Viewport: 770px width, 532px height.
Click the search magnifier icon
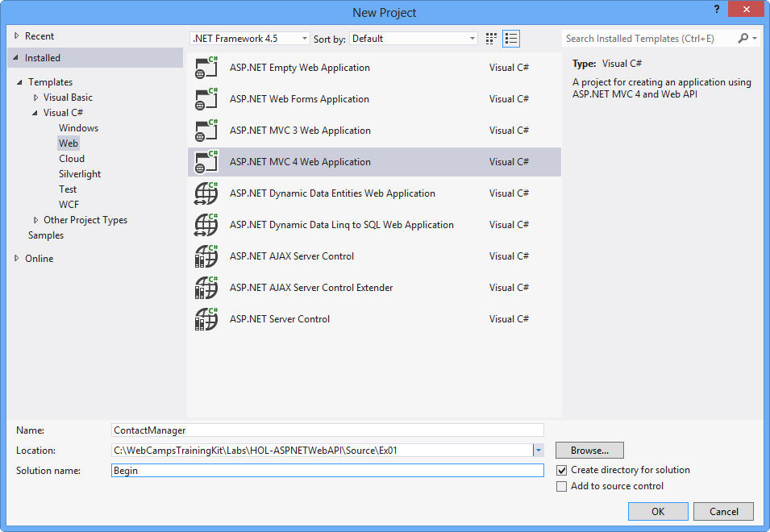742,38
